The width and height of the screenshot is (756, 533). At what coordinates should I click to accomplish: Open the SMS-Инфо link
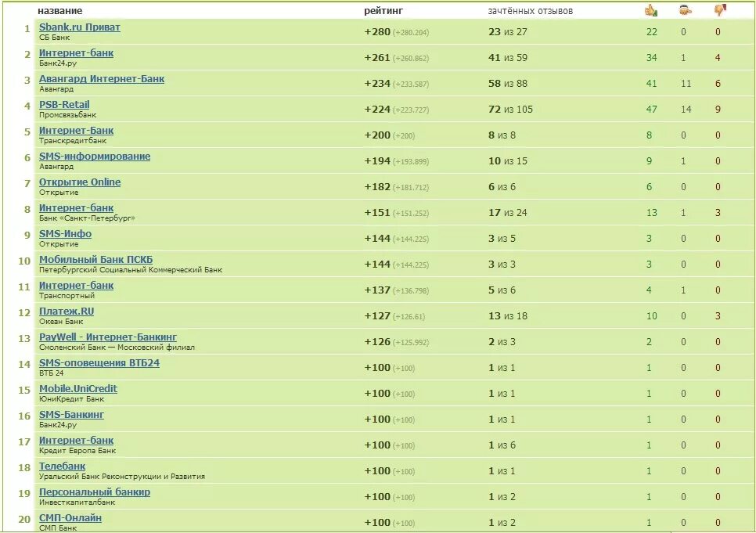click(65, 233)
